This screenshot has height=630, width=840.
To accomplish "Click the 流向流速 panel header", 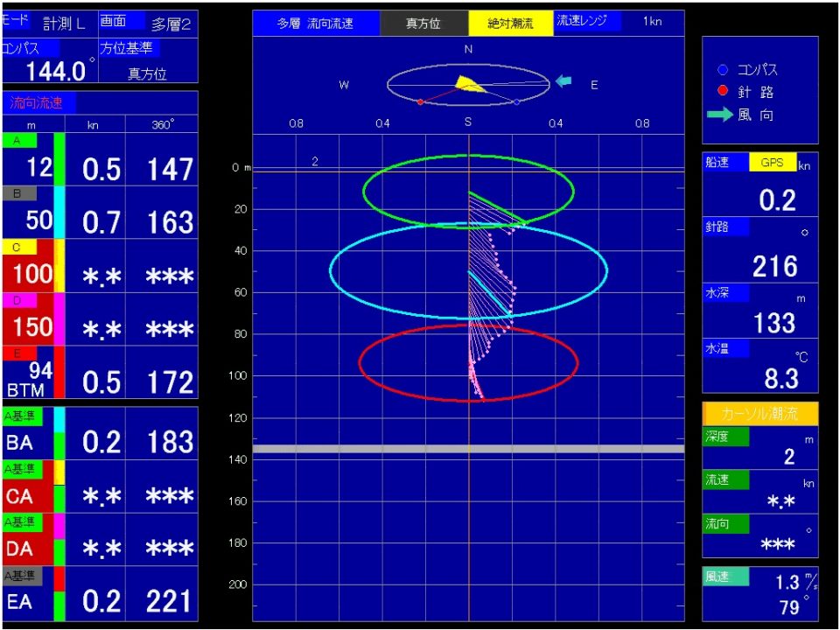I will coord(38,102).
